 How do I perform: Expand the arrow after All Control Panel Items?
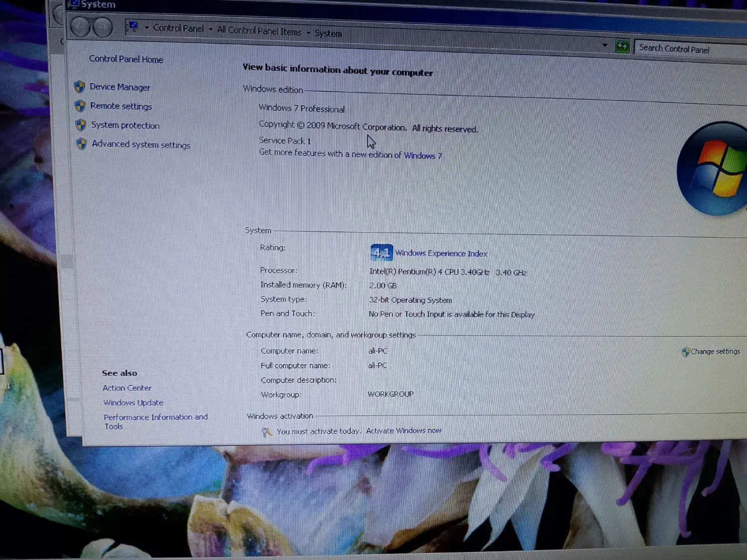[x=309, y=33]
